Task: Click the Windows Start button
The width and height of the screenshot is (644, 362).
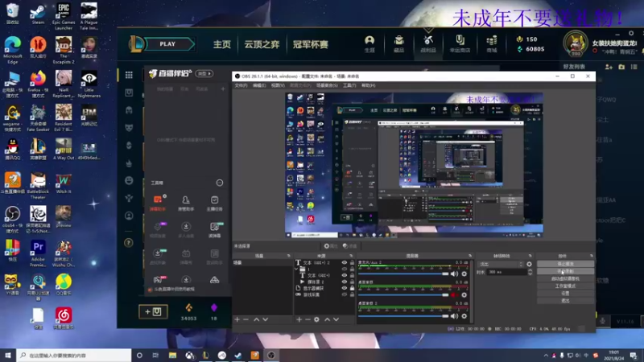Action: coord(8,355)
